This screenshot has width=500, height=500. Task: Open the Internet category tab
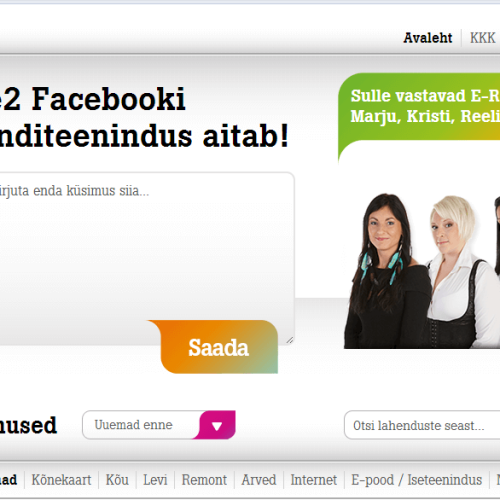point(314,480)
